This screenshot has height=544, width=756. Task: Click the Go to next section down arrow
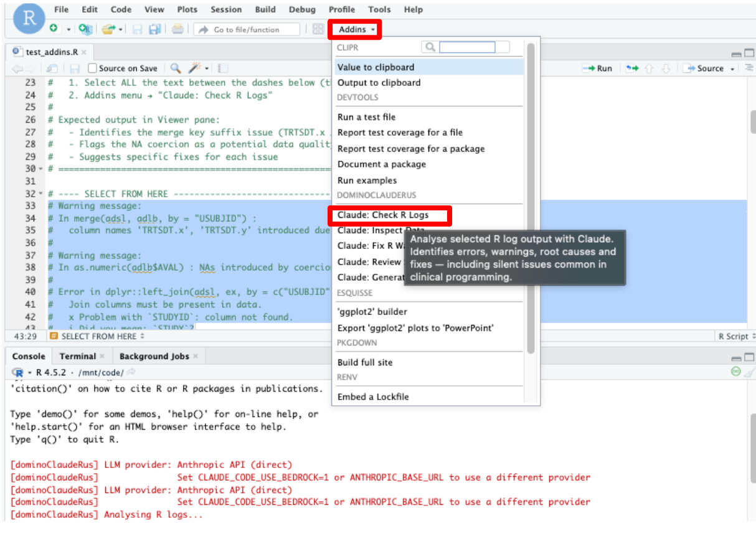click(x=666, y=68)
